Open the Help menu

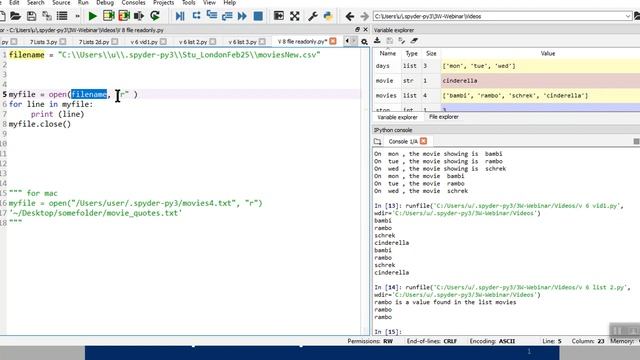pyautogui.click(x=229, y=2)
